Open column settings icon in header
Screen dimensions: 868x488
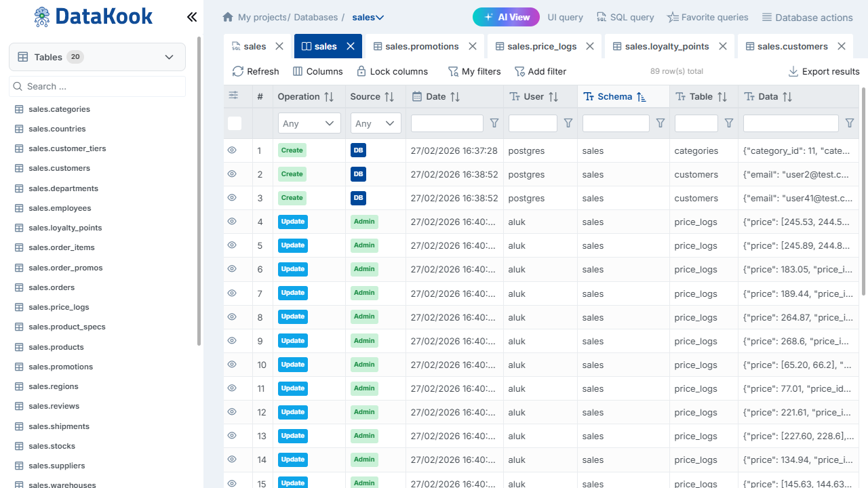tap(233, 96)
